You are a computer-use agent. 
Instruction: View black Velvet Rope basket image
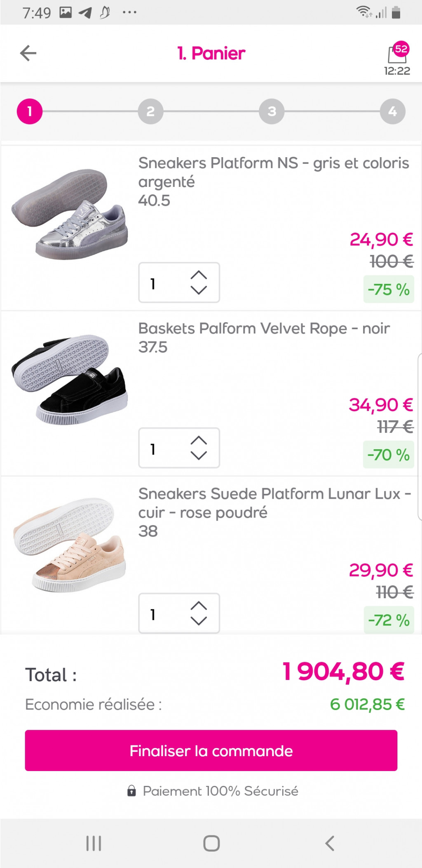tap(70, 379)
